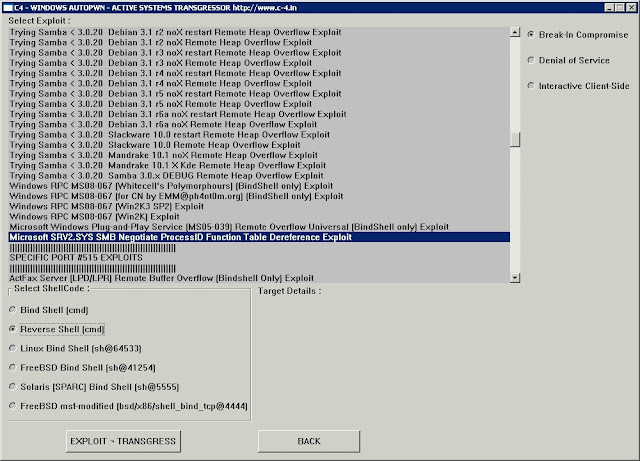Click the SPECIFIC PORT #515 EXPLOITS header row
This screenshot has width=640, height=461.
(259, 258)
